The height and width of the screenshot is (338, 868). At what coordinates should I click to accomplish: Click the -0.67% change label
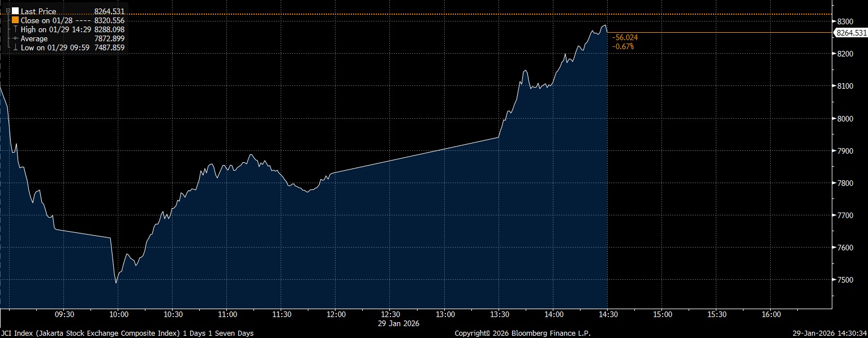(x=623, y=46)
